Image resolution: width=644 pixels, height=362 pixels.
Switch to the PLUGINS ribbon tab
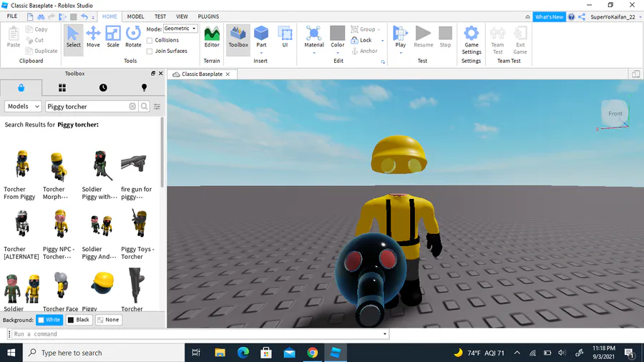pyautogui.click(x=208, y=16)
